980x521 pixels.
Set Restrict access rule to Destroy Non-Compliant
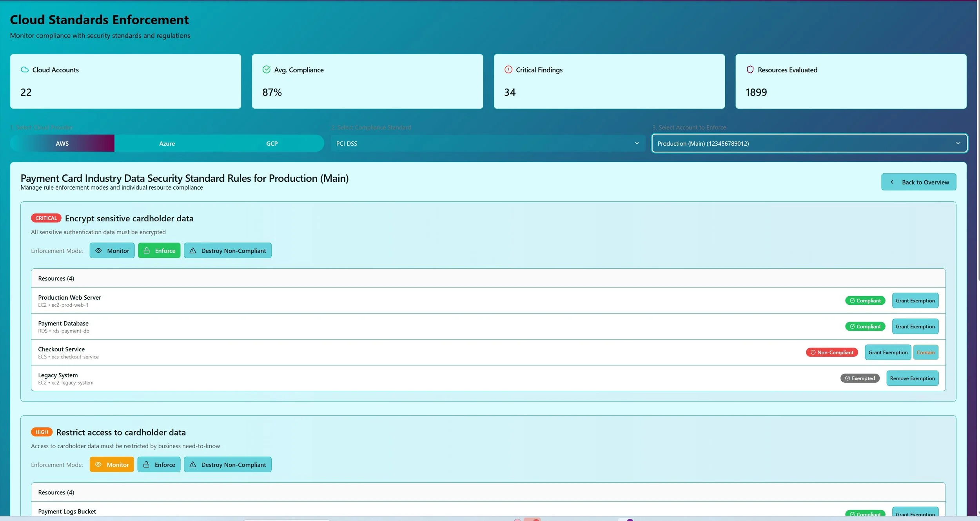pyautogui.click(x=228, y=465)
